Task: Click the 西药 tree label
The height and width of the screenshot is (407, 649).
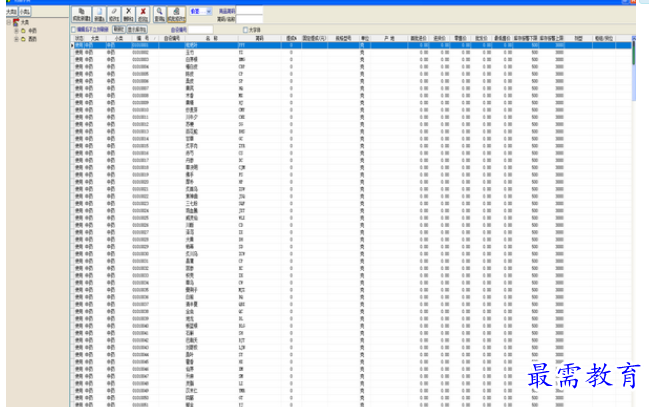Action: [32, 39]
